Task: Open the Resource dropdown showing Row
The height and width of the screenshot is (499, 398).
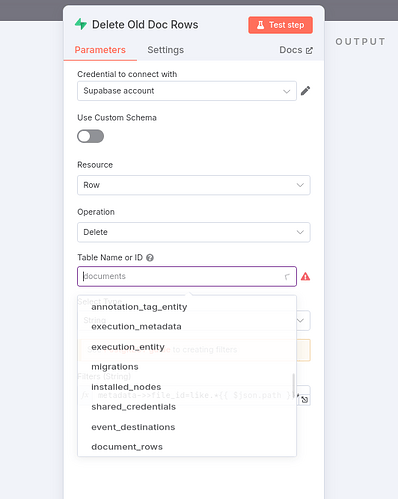Action: [194, 185]
